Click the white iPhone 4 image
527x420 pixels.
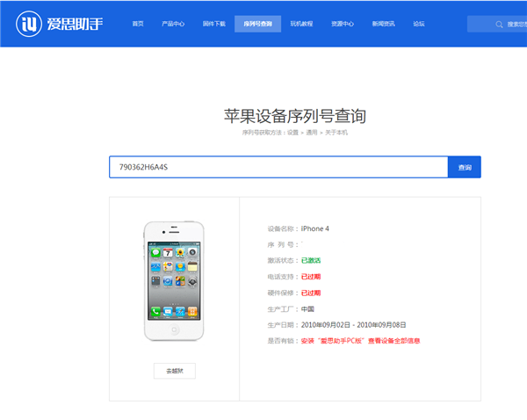pos(174,281)
